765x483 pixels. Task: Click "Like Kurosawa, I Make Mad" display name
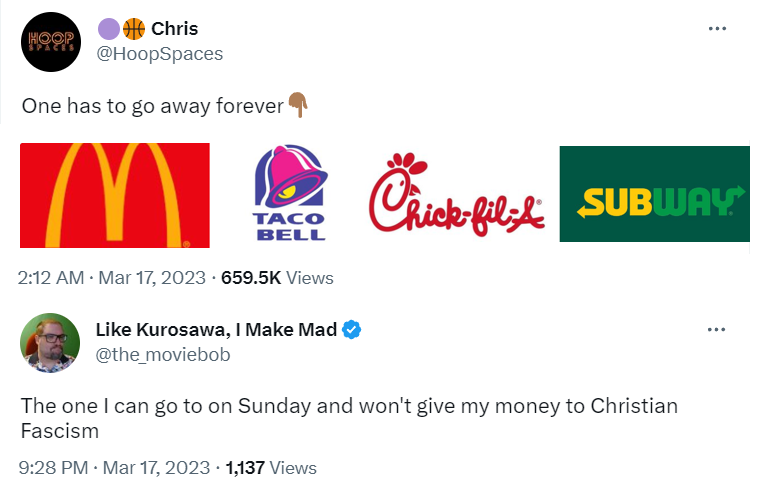(216, 330)
